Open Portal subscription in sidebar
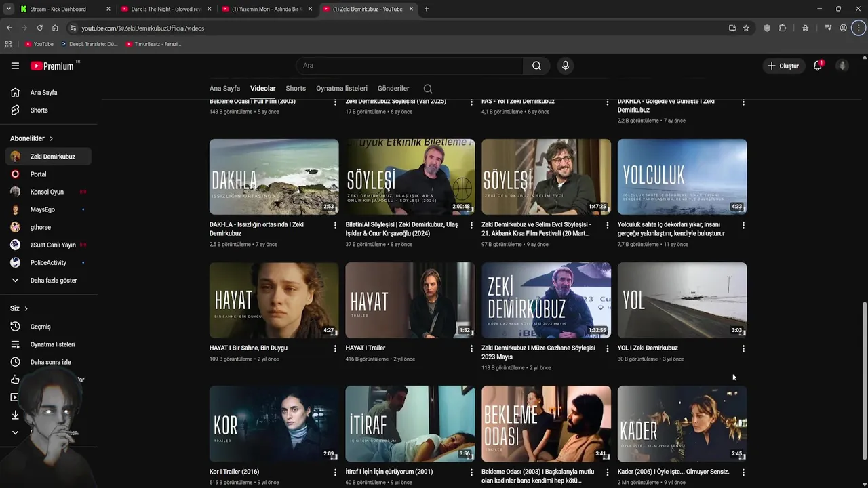Screen dimensions: 868x488 [48, 174]
